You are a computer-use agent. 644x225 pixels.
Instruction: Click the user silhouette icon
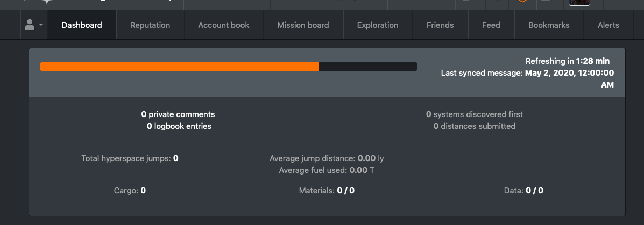tap(30, 25)
